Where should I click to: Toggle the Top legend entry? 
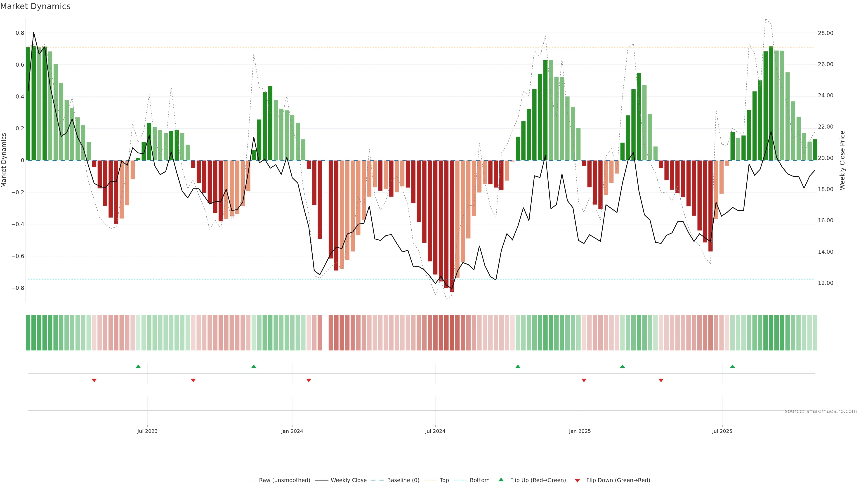point(444,480)
